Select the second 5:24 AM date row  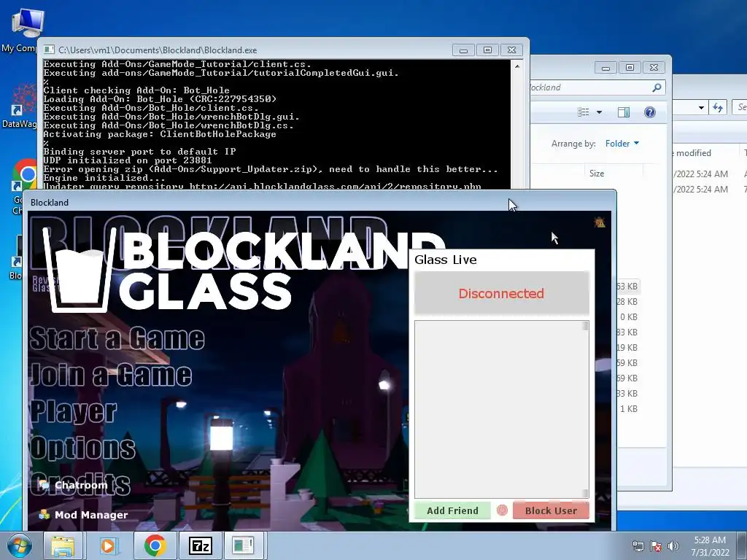(710, 189)
